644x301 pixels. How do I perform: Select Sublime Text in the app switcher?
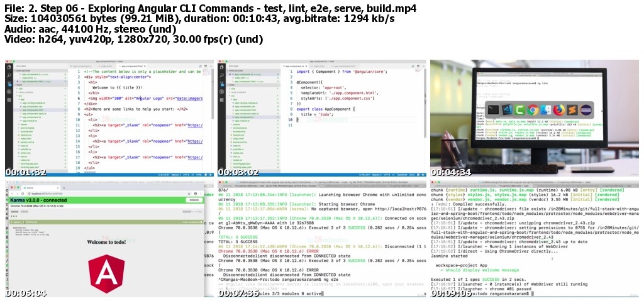pos(572,109)
